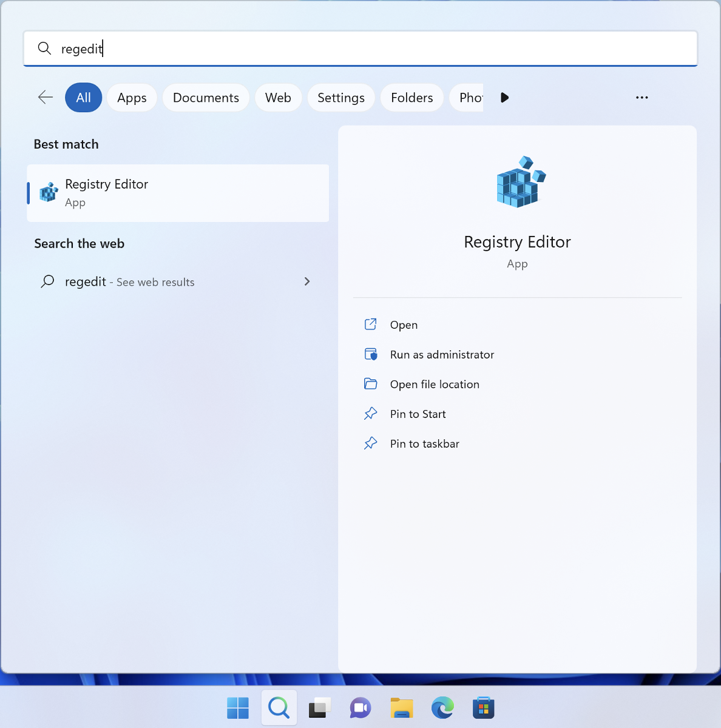Screen dimensions: 721x728
Task: Run Registry Editor as administrator
Action: point(442,354)
